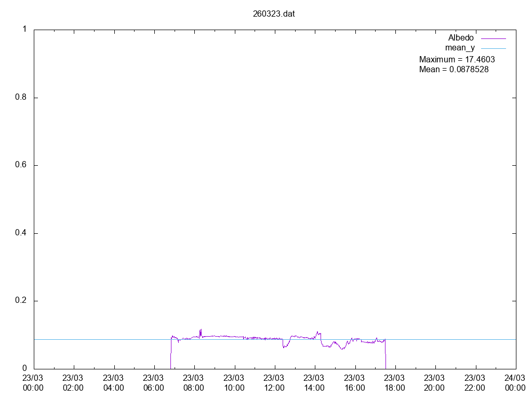Click the y-axis label 1

pyautogui.click(x=24, y=30)
